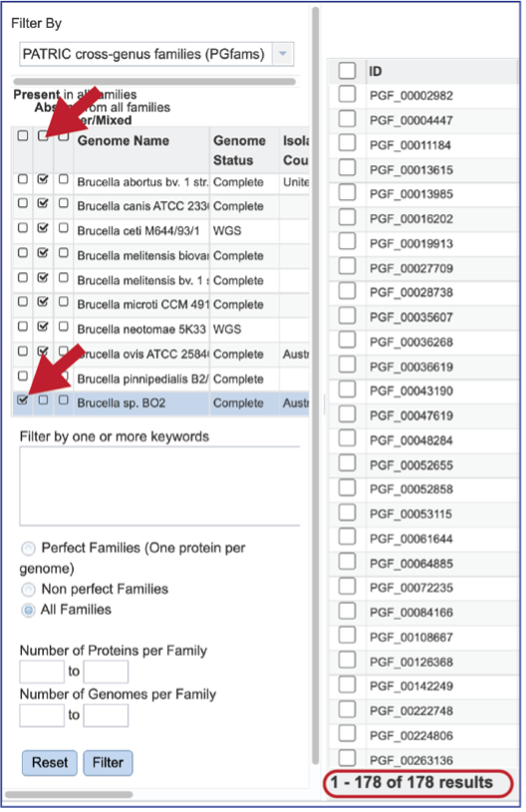Click the Reset button
The width and height of the screenshot is (526, 812).
50,763
